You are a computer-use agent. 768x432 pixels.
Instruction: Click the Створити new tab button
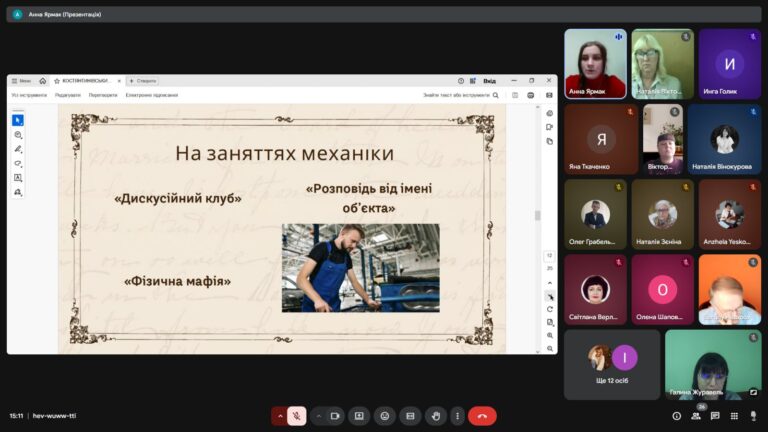(x=142, y=81)
